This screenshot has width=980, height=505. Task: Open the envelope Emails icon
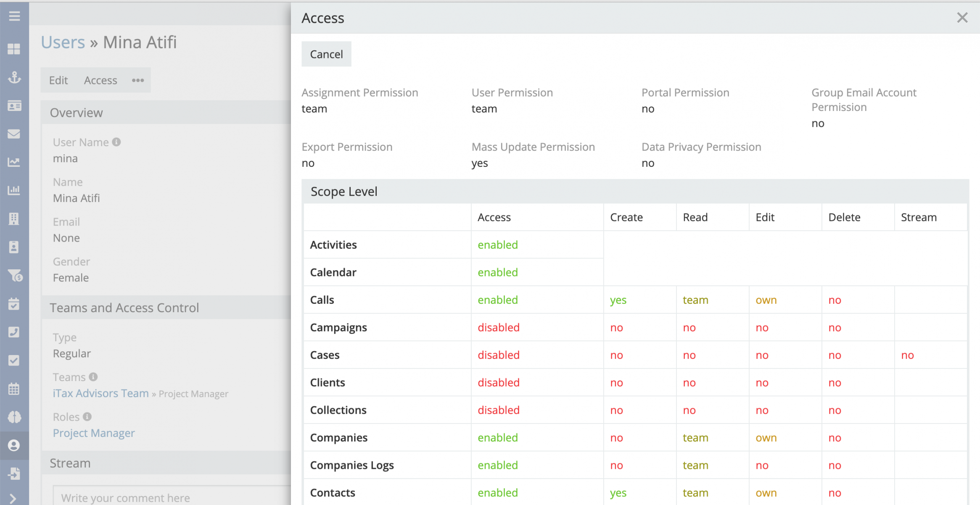click(14, 134)
